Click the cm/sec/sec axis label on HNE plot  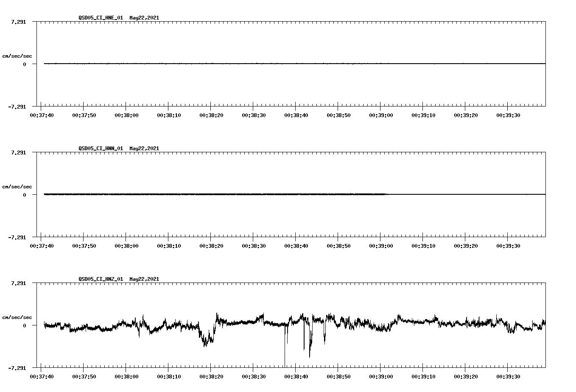click(17, 55)
